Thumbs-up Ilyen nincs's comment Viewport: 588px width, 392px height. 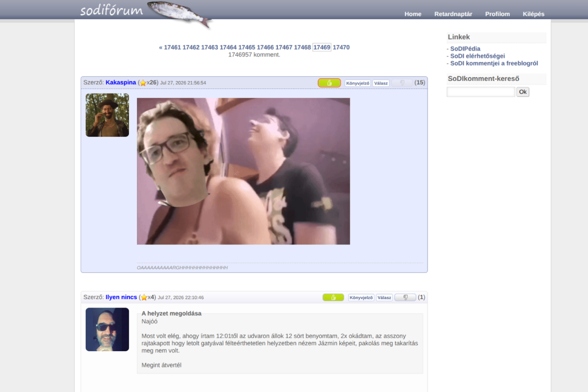pos(333,297)
